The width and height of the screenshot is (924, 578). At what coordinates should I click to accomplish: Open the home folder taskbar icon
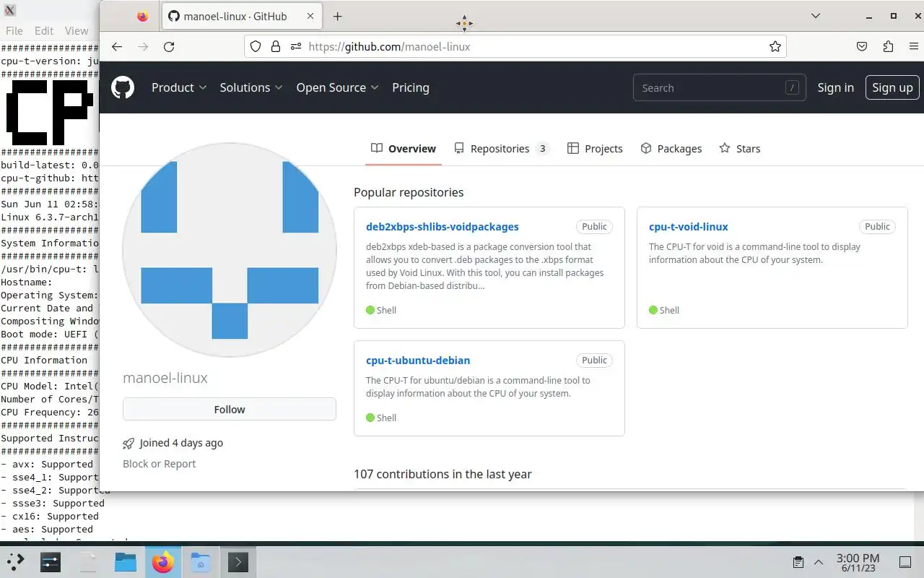(201, 562)
